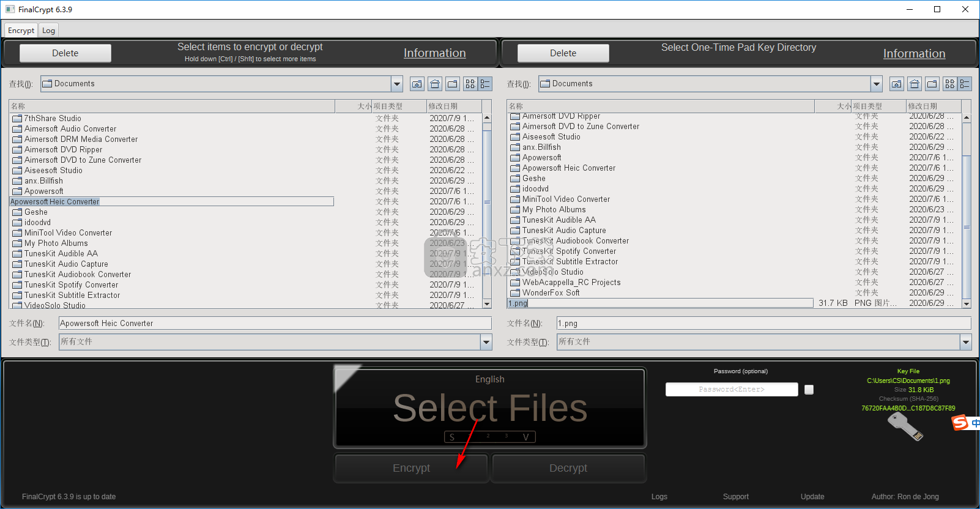Switch to the Encrypt tab
Viewport: 980px width, 509px height.
tap(21, 31)
